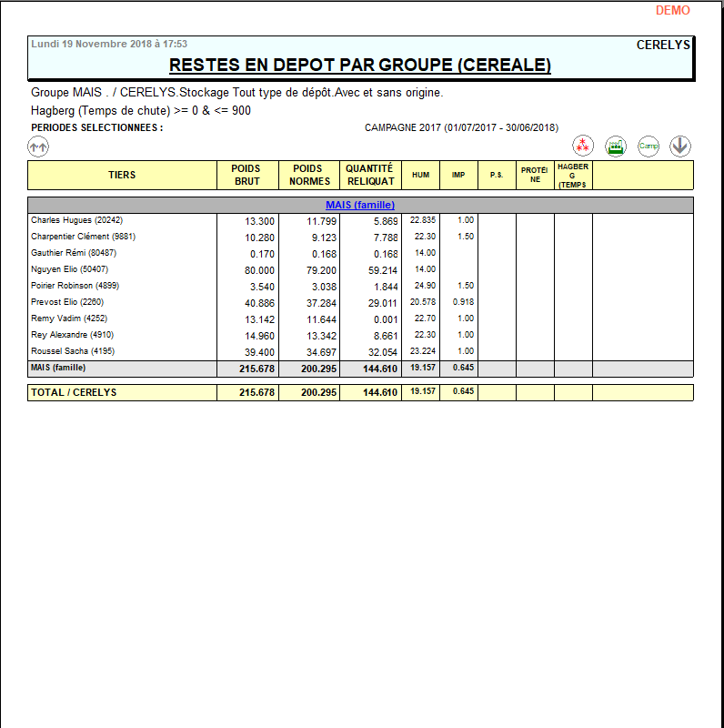The height and width of the screenshot is (728, 724).
Task: Click the blue down-arrow circular icon
Action: pos(680,146)
